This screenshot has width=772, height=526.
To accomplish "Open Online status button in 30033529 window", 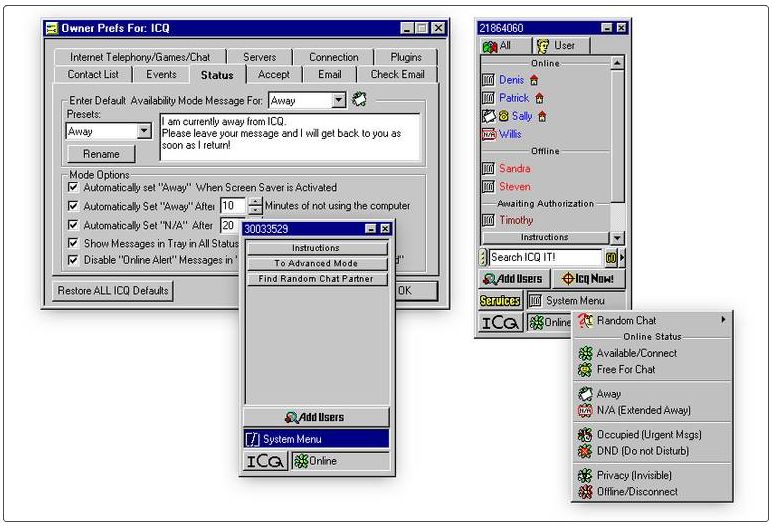I will point(340,461).
